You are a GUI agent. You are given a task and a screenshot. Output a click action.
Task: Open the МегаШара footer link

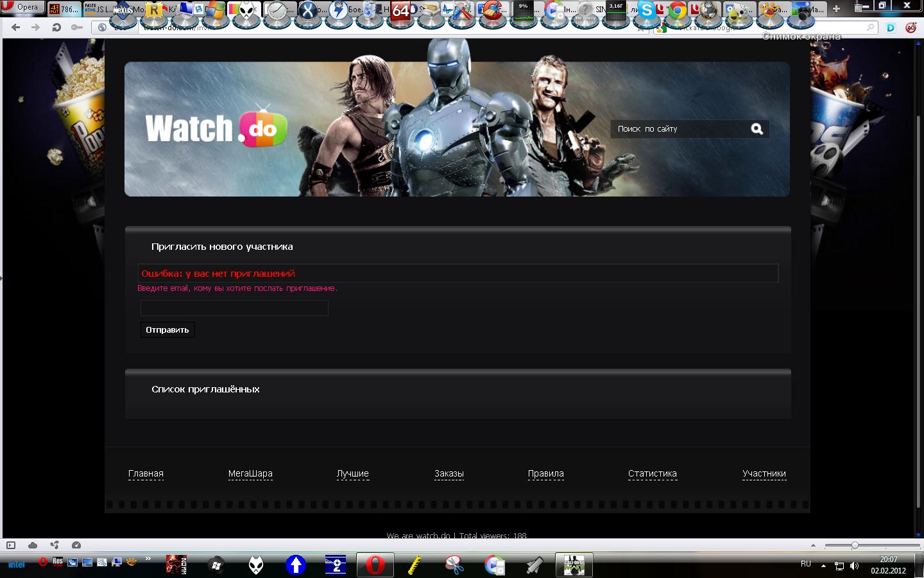[x=250, y=474]
